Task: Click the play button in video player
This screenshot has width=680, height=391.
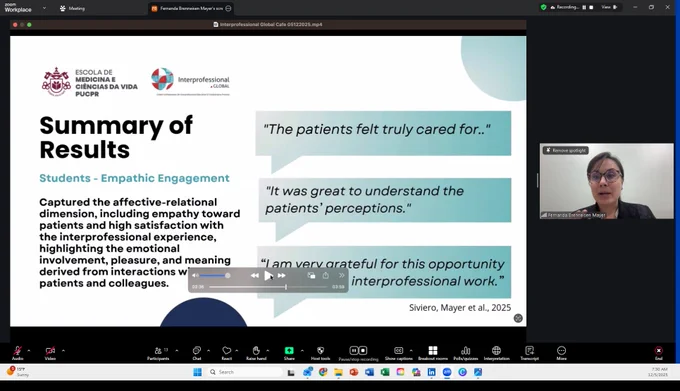Action: (268, 275)
